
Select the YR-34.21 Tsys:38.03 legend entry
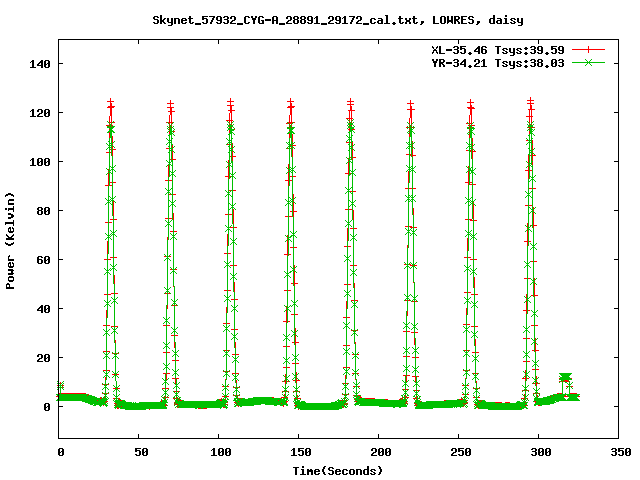[498, 63]
